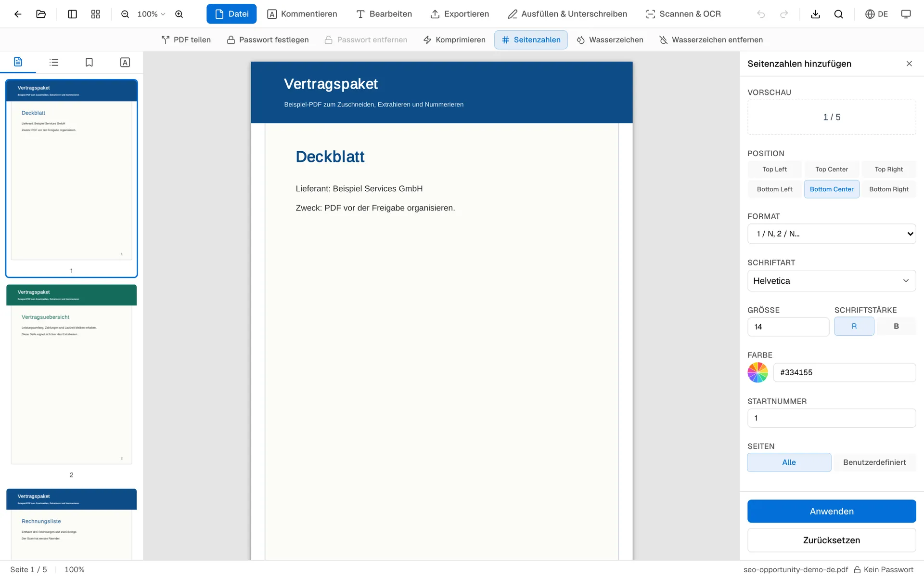Open the DE language selector
The width and height of the screenshot is (924, 578).
coord(876,14)
